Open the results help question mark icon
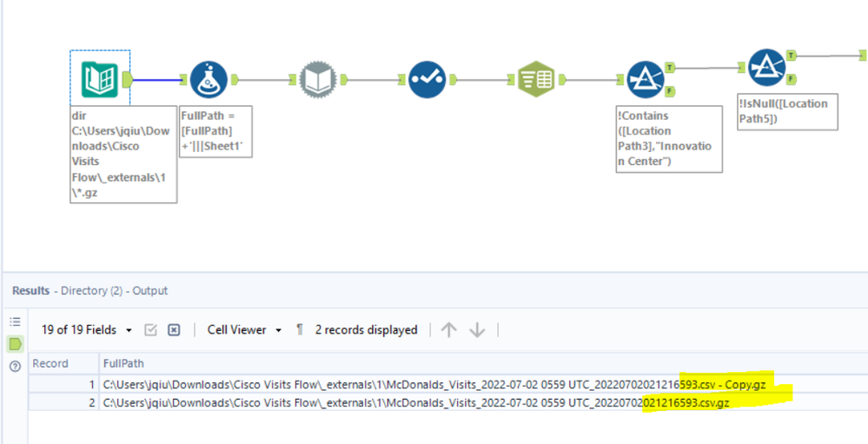This screenshot has width=868, height=444. [x=16, y=366]
